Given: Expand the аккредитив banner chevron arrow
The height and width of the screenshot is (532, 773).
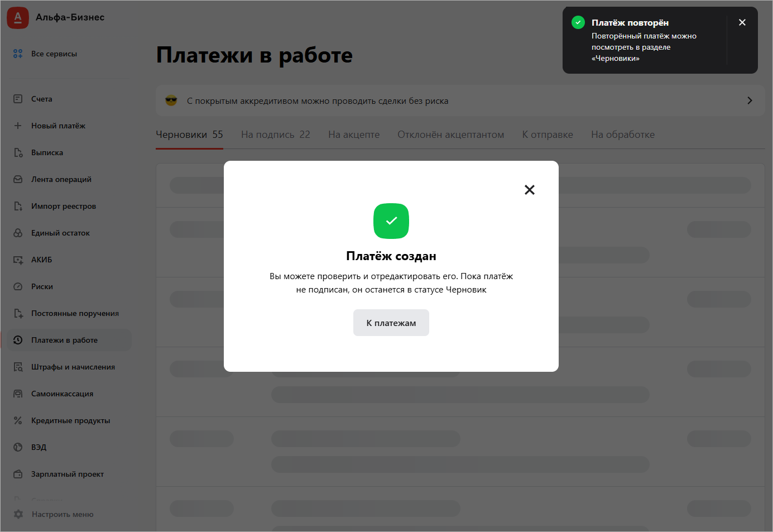Looking at the screenshot, I should [749, 100].
